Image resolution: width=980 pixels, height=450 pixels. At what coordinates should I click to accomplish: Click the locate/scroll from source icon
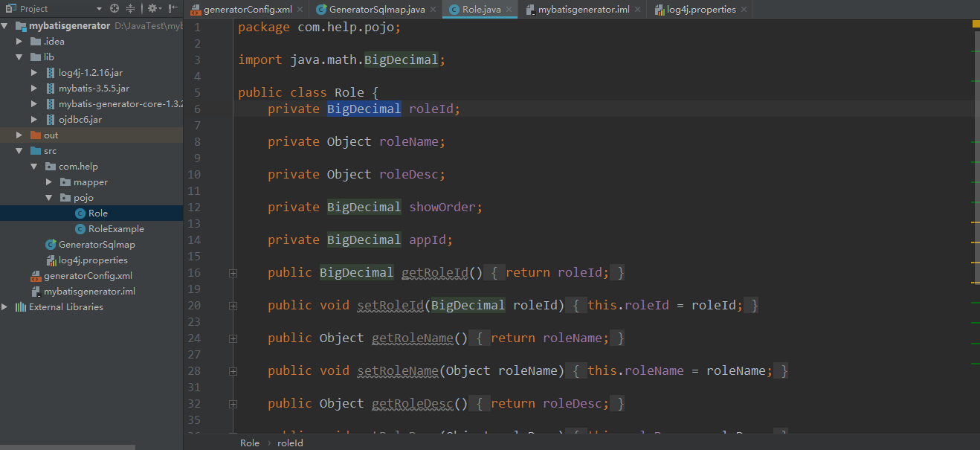coord(115,9)
